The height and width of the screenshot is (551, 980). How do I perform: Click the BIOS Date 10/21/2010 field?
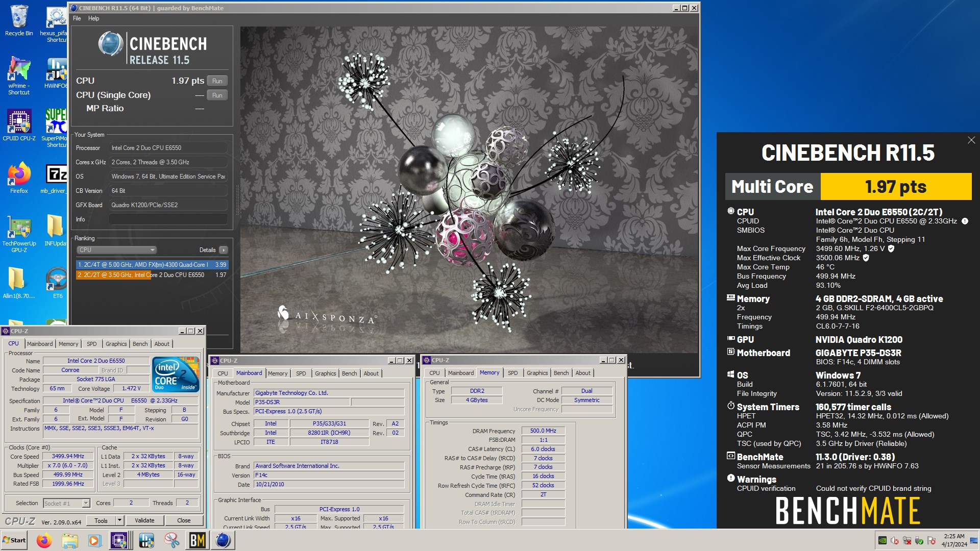pos(329,485)
